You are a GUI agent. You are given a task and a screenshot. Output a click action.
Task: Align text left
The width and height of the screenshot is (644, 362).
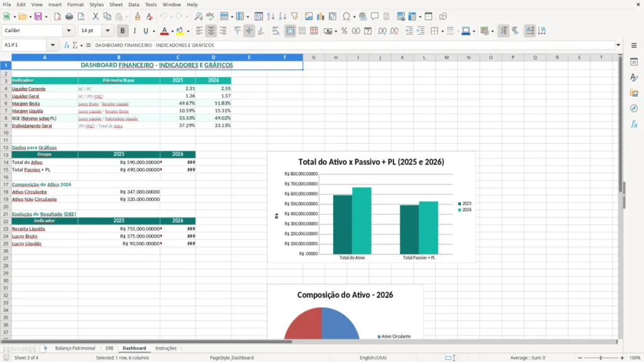pos(199,31)
